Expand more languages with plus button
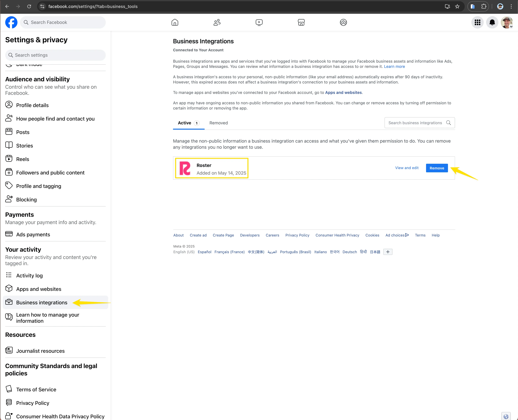 388,252
